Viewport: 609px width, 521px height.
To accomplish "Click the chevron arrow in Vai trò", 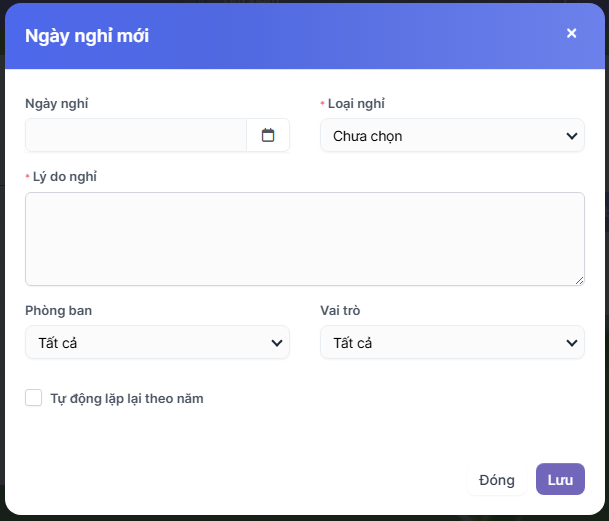I will click(572, 343).
